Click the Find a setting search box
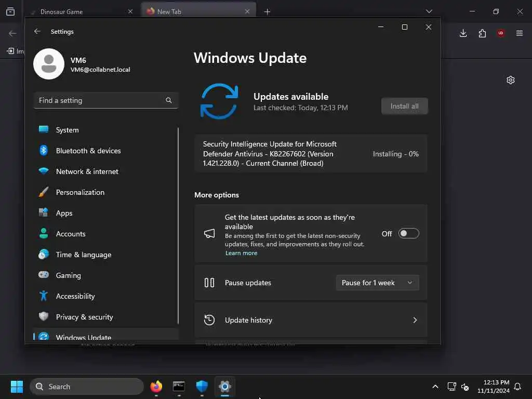The image size is (532, 399). [106, 100]
